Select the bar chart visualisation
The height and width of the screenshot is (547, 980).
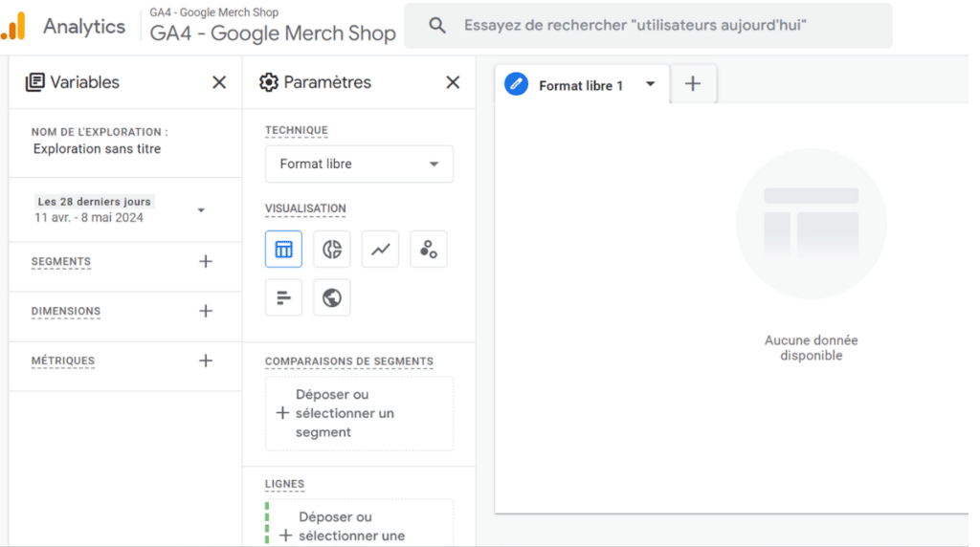283,297
